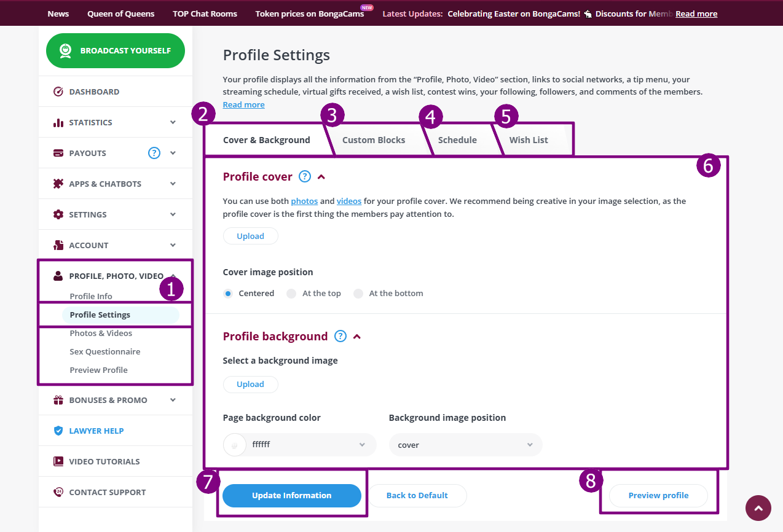Expand the Bonuses & Promo menu
Image resolution: width=783 pixels, height=532 pixels.
(173, 400)
